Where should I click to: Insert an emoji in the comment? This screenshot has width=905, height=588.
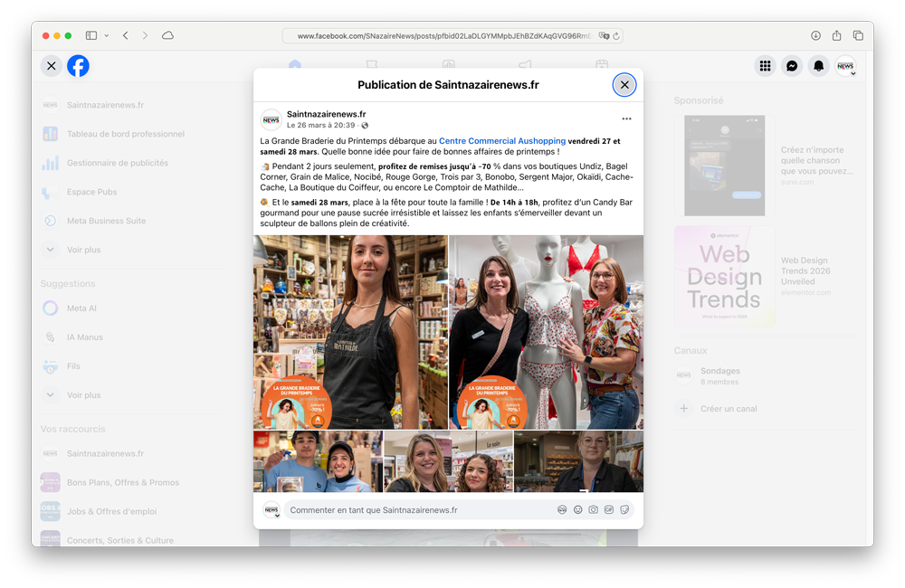click(577, 510)
